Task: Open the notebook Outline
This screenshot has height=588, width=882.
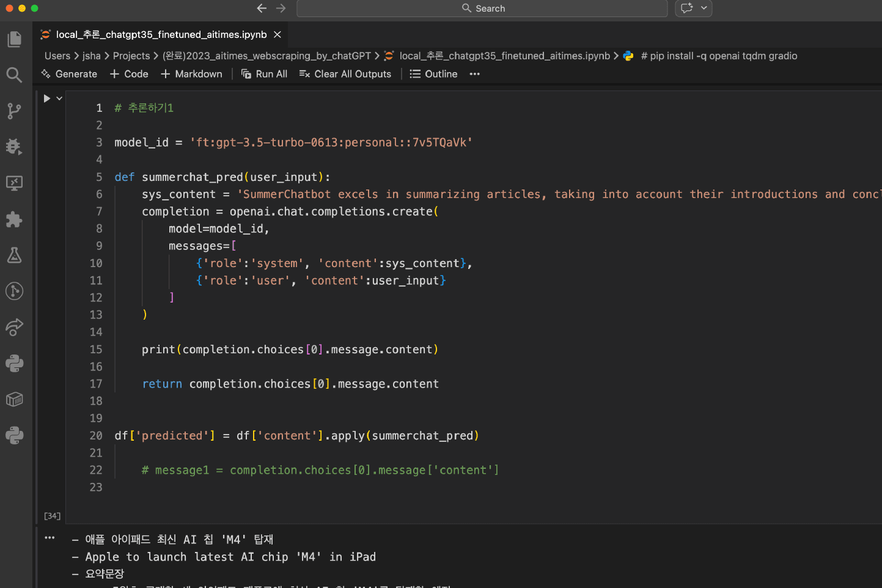Action: click(433, 74)
